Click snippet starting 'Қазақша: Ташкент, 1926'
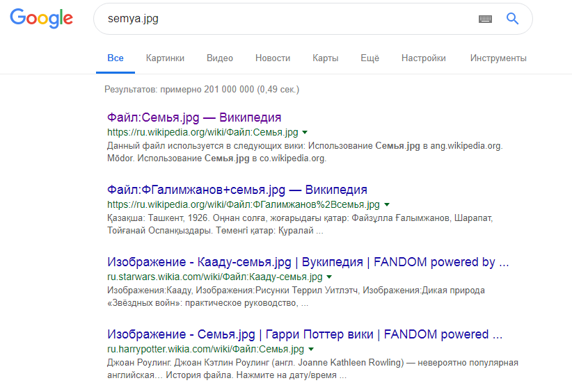The height and width of the screenshot is (392, 572). click(x=300, y=224)
